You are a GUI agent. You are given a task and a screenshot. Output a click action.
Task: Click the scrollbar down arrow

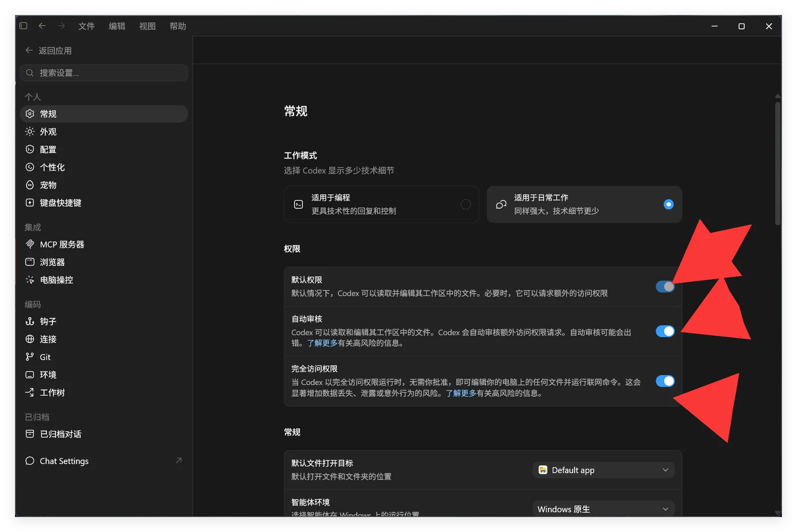pos(778,513)
